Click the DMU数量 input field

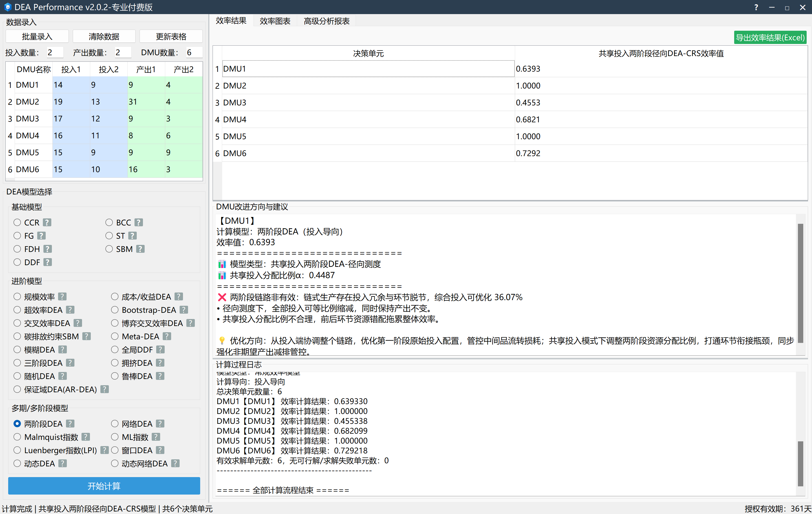click(x=194, y=52)
